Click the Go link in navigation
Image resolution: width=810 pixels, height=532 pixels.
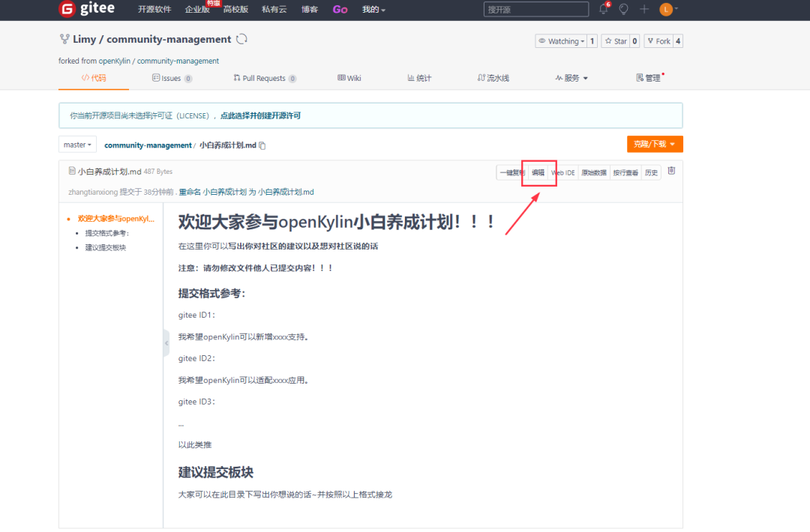click(x=340, y=9)
